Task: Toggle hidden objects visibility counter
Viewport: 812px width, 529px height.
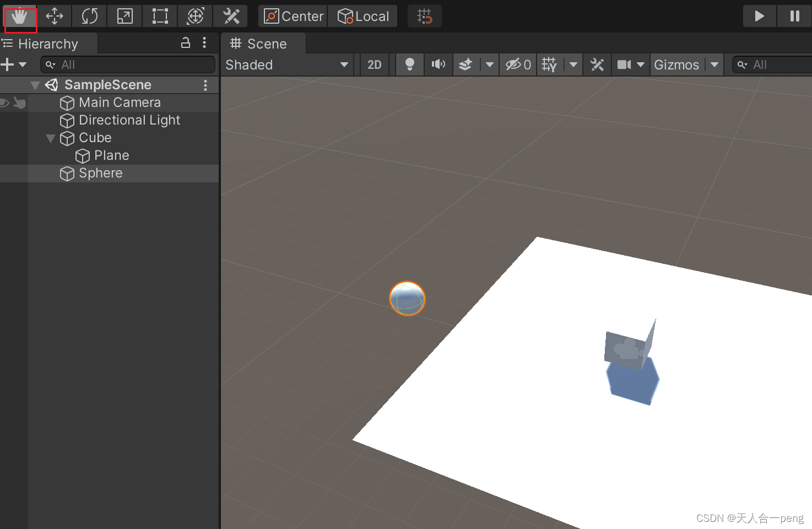Action: pos(518,64)
